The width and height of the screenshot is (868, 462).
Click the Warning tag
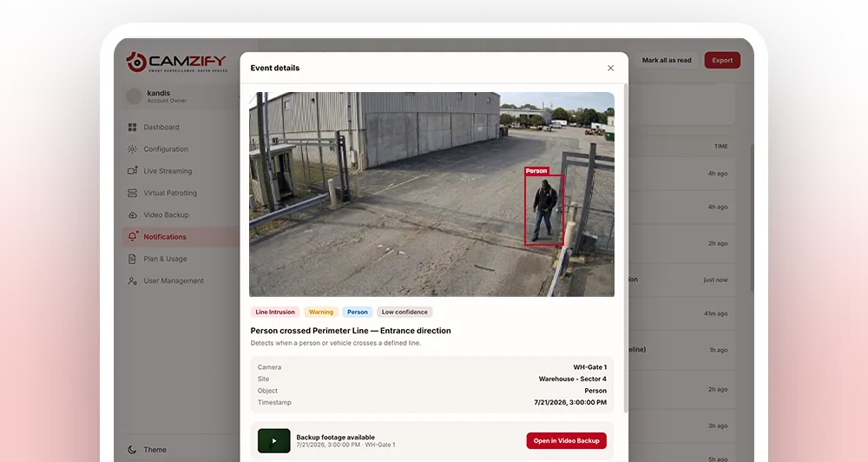click(321, 312)
